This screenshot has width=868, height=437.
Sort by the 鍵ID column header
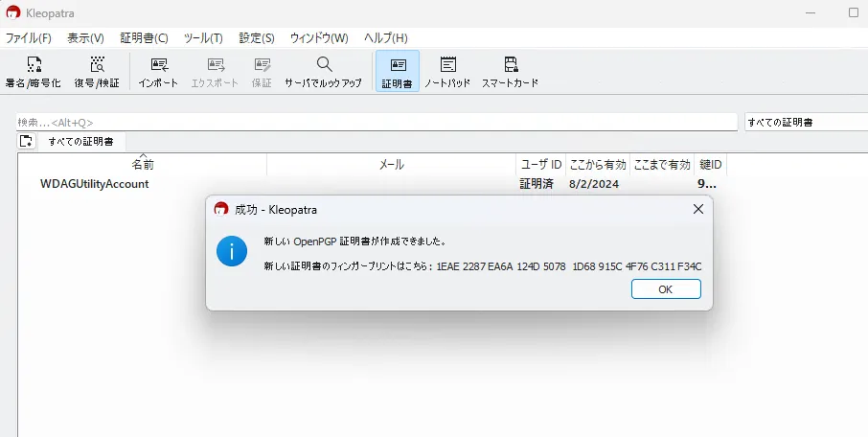tap(710, 165)
